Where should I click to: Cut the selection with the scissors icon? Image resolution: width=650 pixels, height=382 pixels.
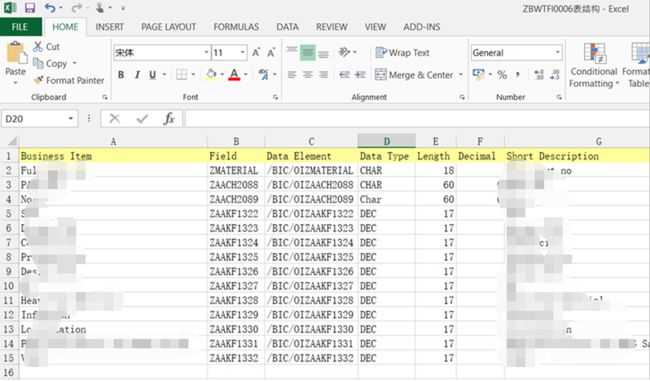[38, 46]
